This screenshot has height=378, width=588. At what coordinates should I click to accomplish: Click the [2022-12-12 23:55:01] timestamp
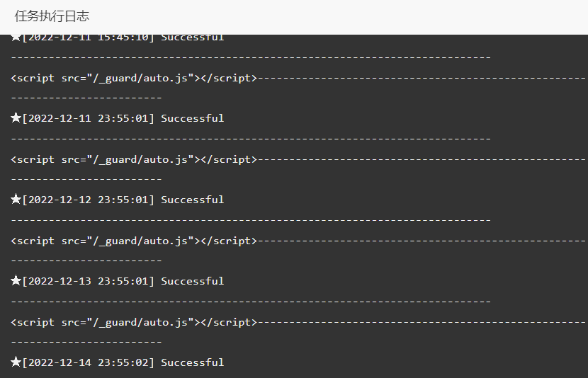(88, 200)
